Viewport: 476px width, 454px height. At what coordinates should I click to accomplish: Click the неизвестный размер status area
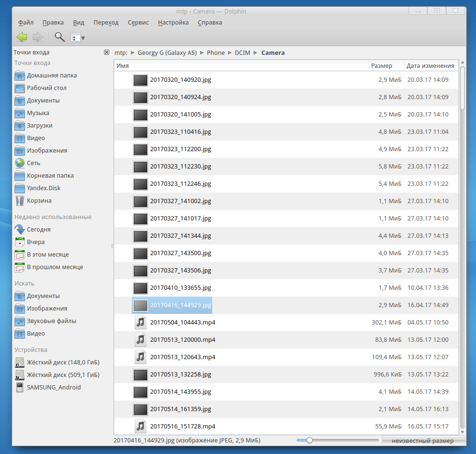point(423,441)
